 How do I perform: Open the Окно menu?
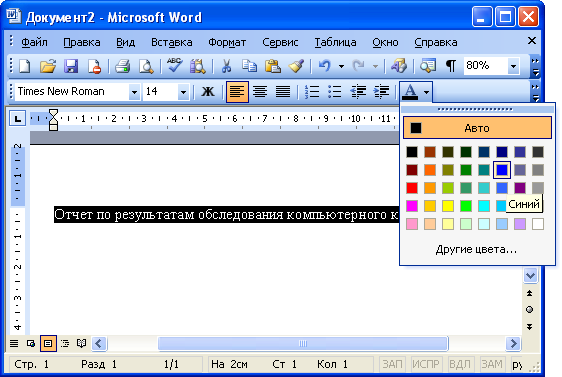pyautogui.click(x=385, y=42)
